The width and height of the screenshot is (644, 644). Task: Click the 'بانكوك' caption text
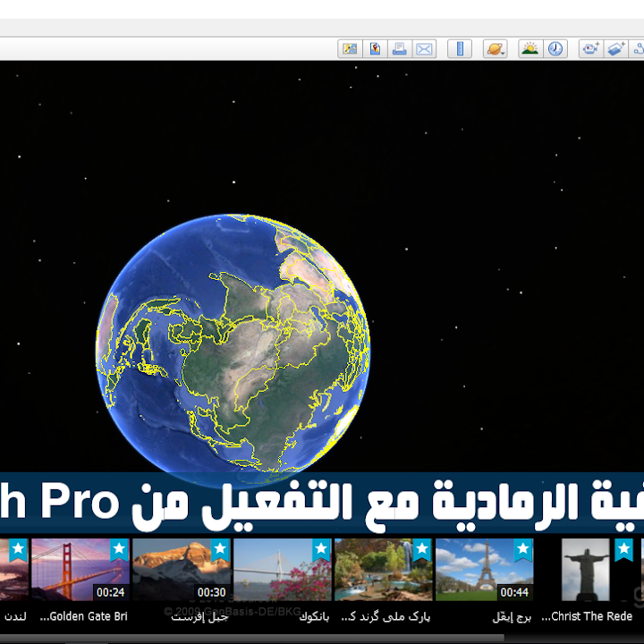(314, 617)
